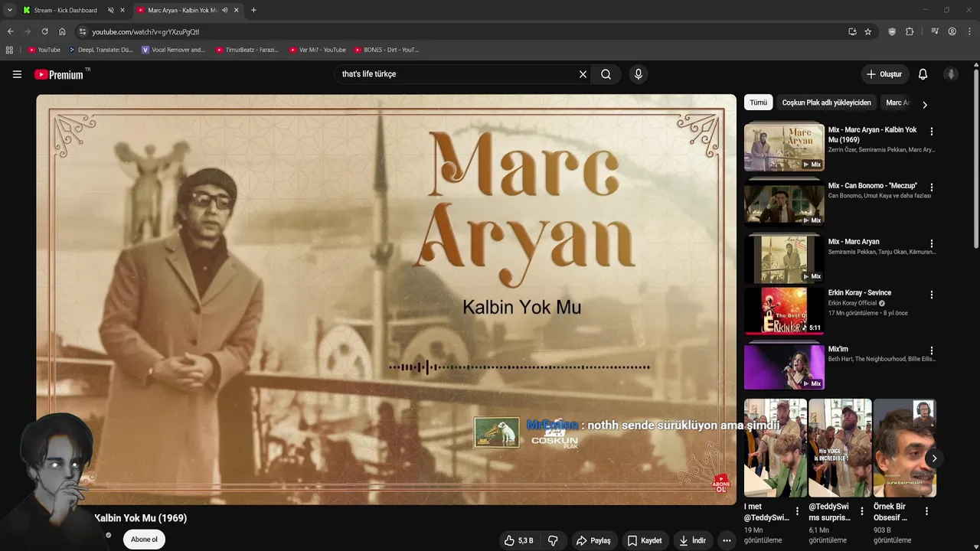This screenshot has height=551, width=980.
Task: View site information icon in address bar
Action: [x=83, y=31]
